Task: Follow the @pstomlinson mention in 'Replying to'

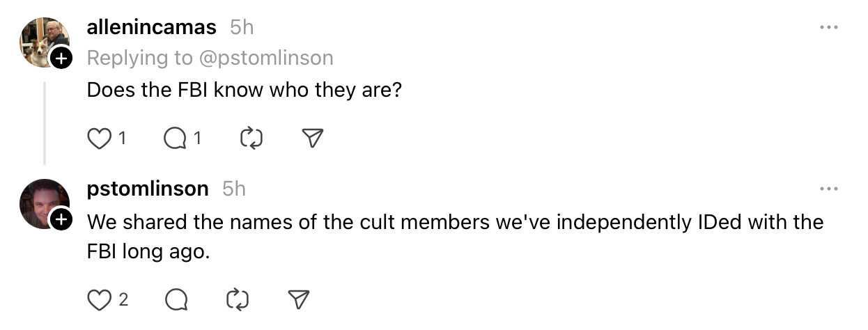Action: coord(266,58)
